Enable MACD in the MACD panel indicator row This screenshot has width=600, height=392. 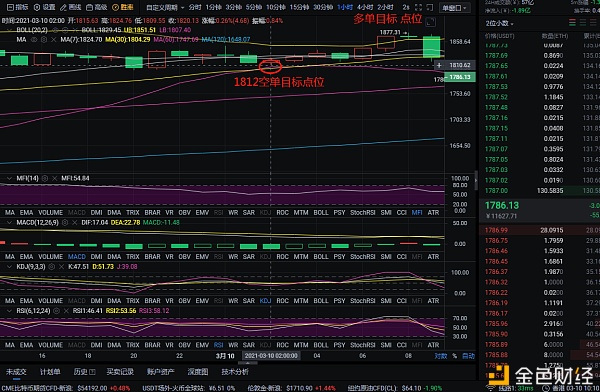77,256
